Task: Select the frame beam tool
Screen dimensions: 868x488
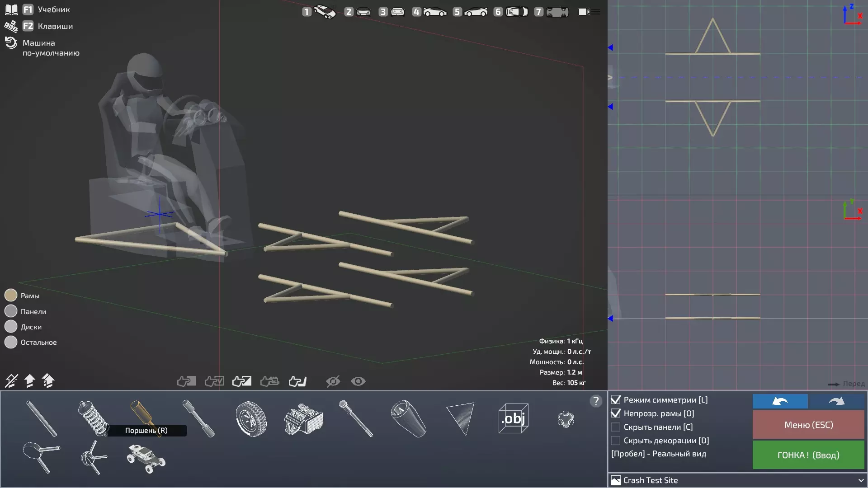Action: pos(41,418)
